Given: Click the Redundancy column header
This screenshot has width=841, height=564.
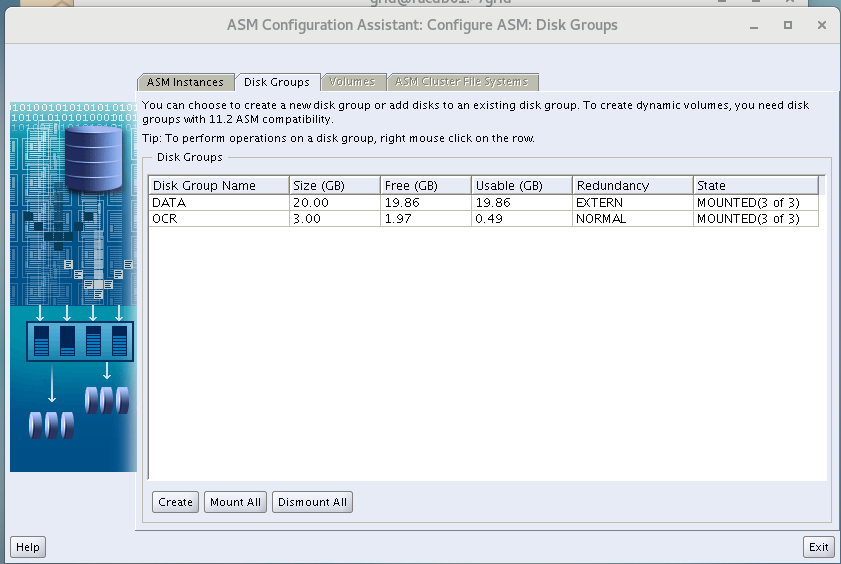Looking at the screenshot, I should (x=633, y=185).
